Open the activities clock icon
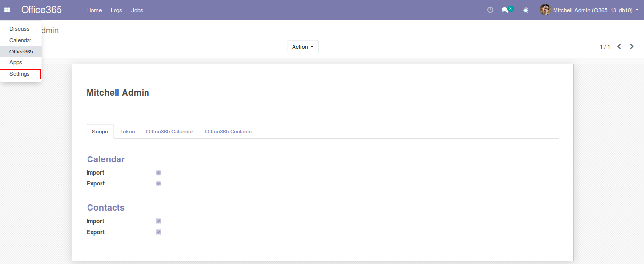This screenshot has width=644, height=264. (x=490, y=10)
